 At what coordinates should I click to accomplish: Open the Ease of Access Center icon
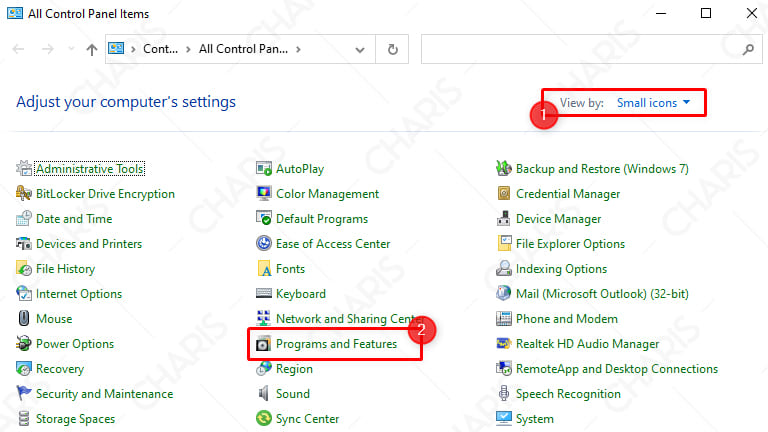coord(264,243)
